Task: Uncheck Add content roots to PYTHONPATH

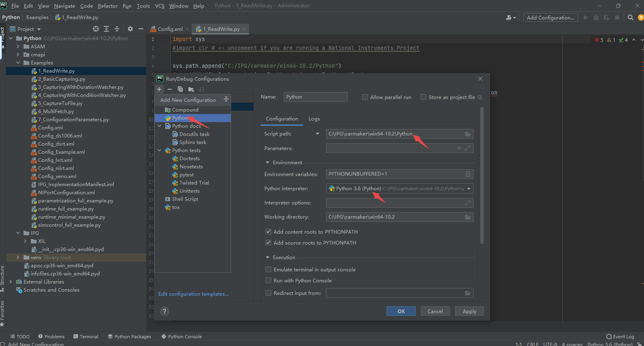Action: [x=268, y=232]
